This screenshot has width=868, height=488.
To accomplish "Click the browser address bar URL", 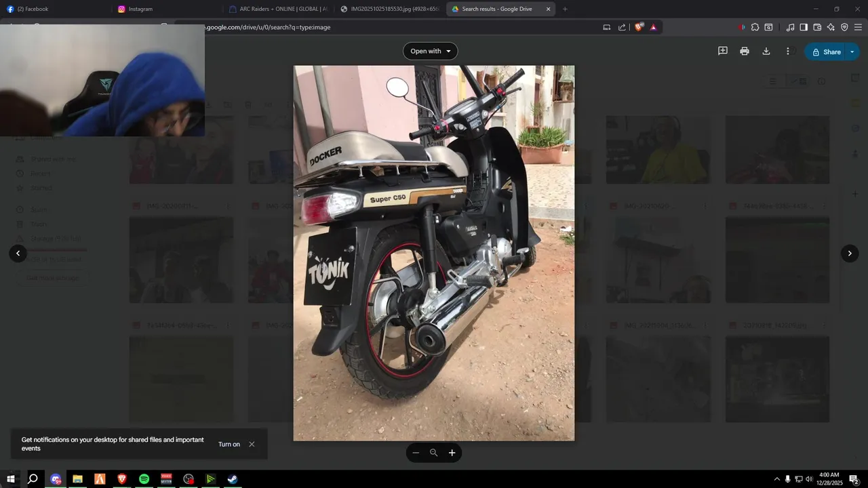I will coord(268,27).
